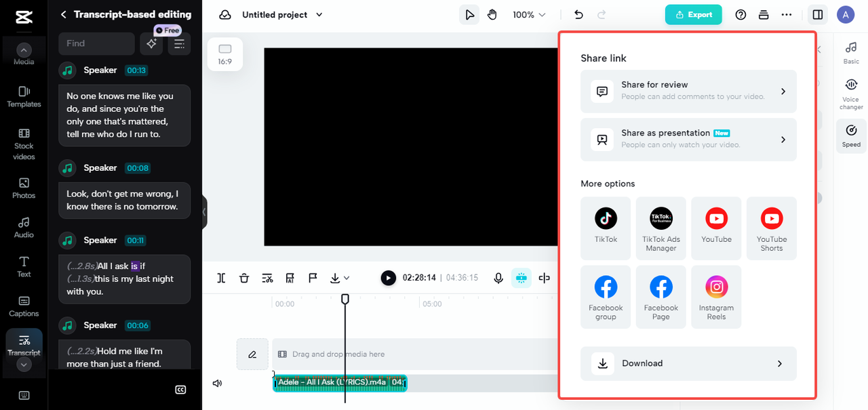
Task: Choose YouTube Shorts share option
Action: pyautogui.click(x=772, y=228)
